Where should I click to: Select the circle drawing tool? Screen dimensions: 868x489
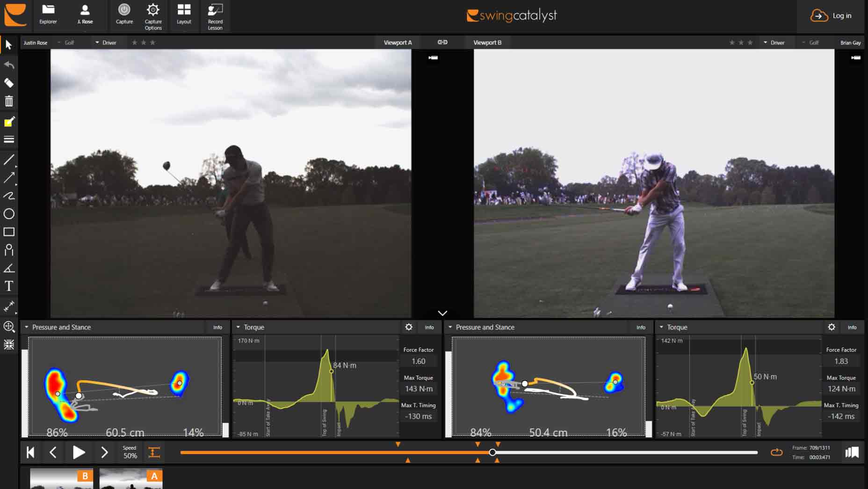[9, 214]
